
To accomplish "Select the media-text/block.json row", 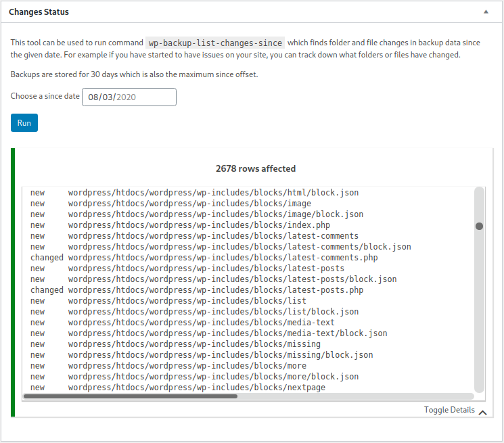I will [x=208, y=333].
